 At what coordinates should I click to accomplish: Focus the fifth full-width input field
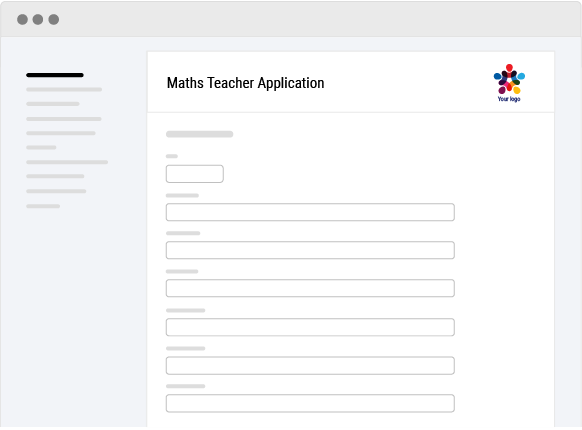(310, 365)
